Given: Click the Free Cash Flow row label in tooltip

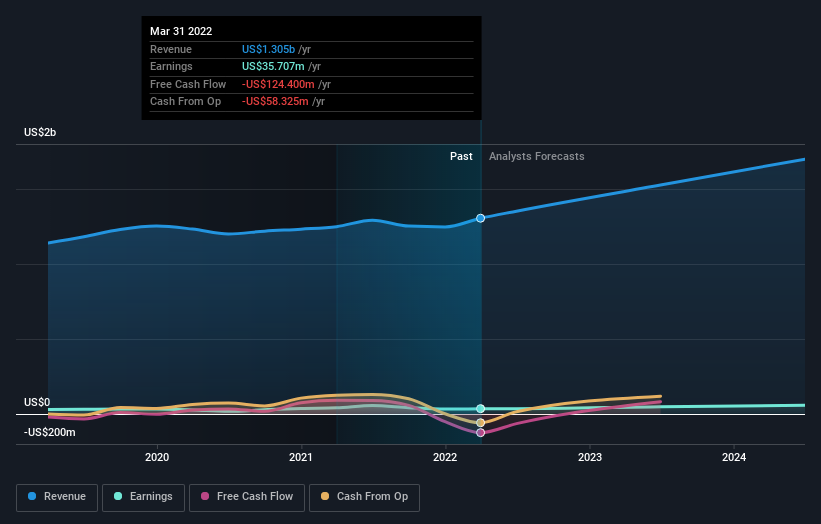Looking at the screenshot, I should (x=188, y=84).
